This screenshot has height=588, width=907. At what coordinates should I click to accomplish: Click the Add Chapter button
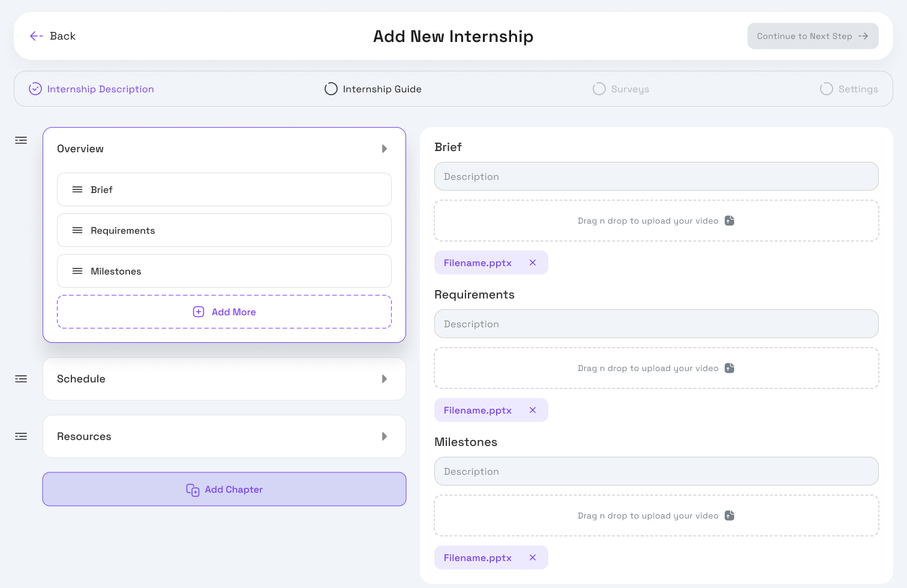click(x=224, y=489)
